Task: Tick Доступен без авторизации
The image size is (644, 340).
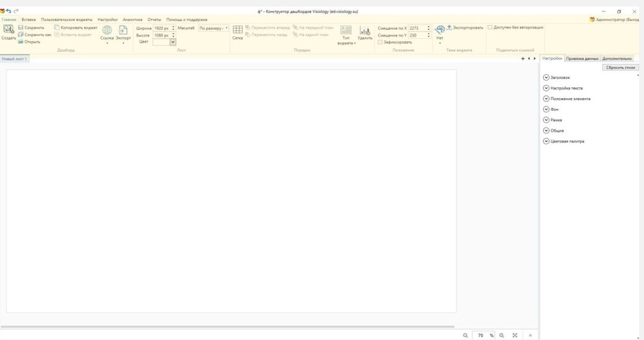Action: [x=490, y=27]
